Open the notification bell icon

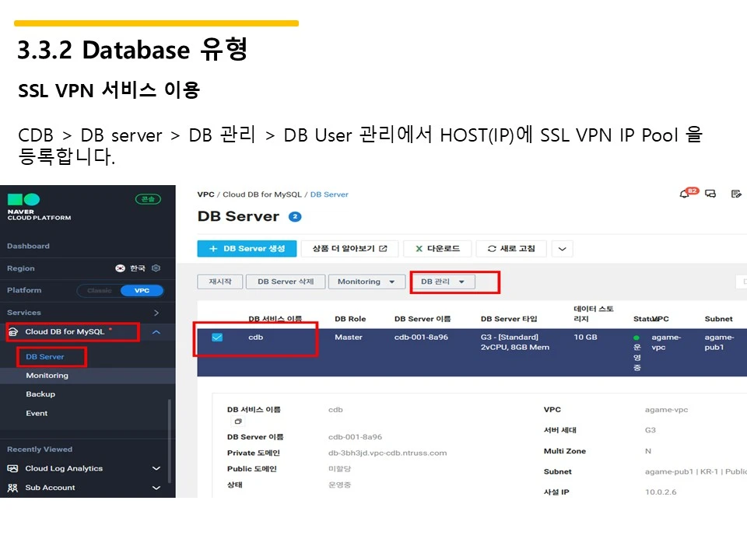(x=685, y=194)
